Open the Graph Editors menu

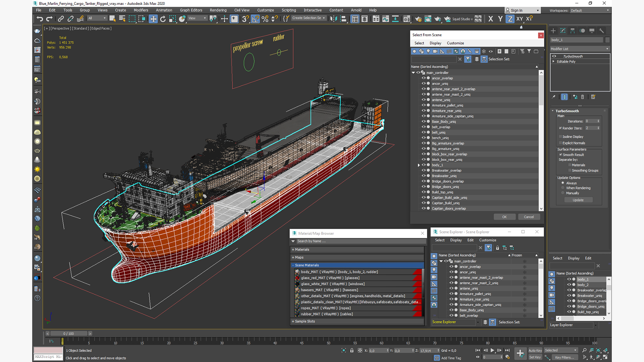[x=191, y=10]
